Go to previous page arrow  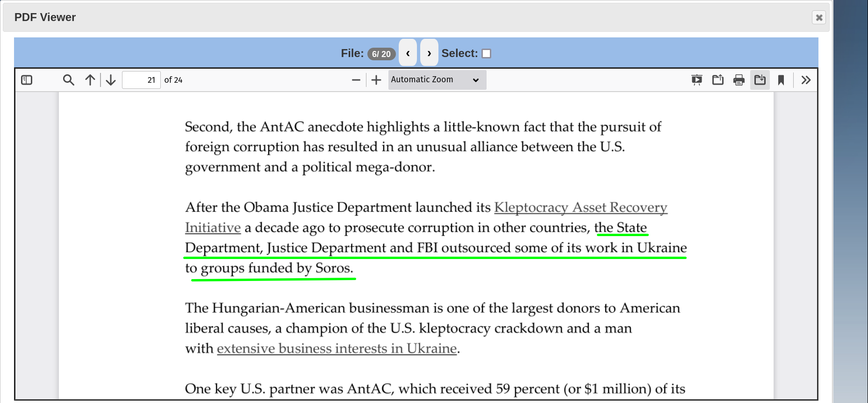[x=90, y=80]
